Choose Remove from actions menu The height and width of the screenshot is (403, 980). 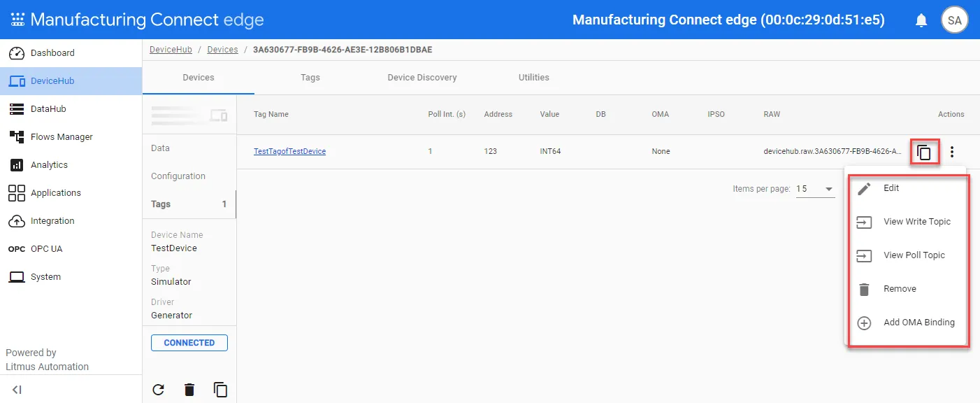tap(907, 289)
